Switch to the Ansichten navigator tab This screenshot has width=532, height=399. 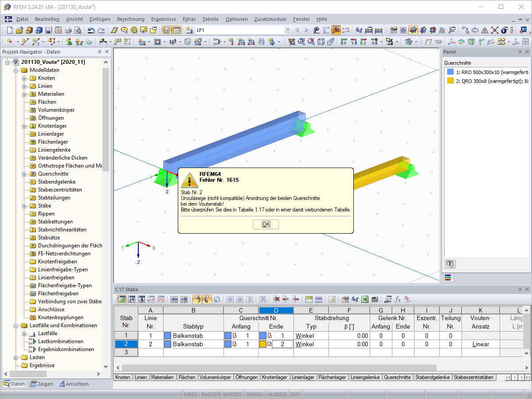tap(74, 384)
